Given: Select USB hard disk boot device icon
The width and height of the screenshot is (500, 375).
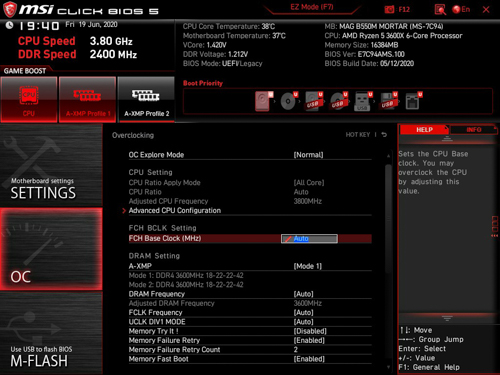Looking at the screenshot, I should (x=314, y=101).
